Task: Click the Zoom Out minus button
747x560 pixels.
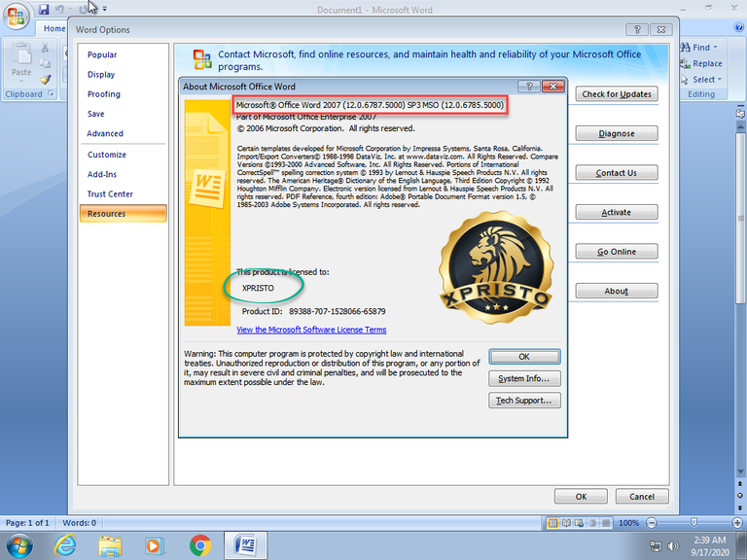Action: [652, 523]
